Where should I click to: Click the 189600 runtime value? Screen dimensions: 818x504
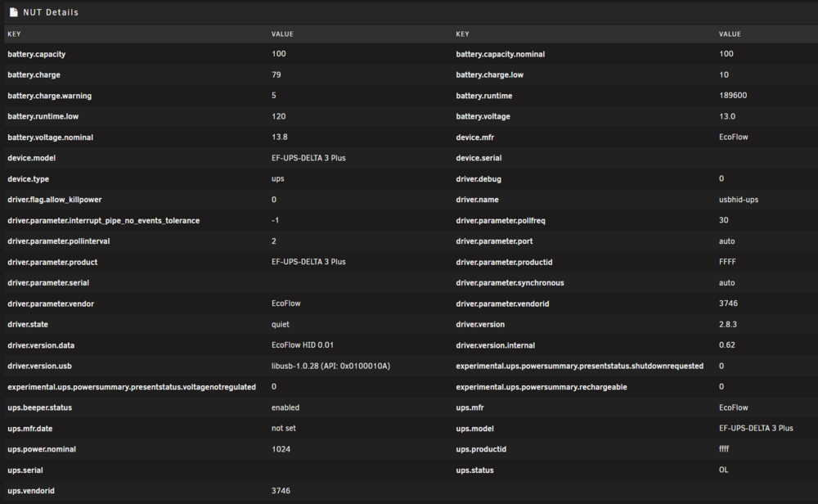733,96
